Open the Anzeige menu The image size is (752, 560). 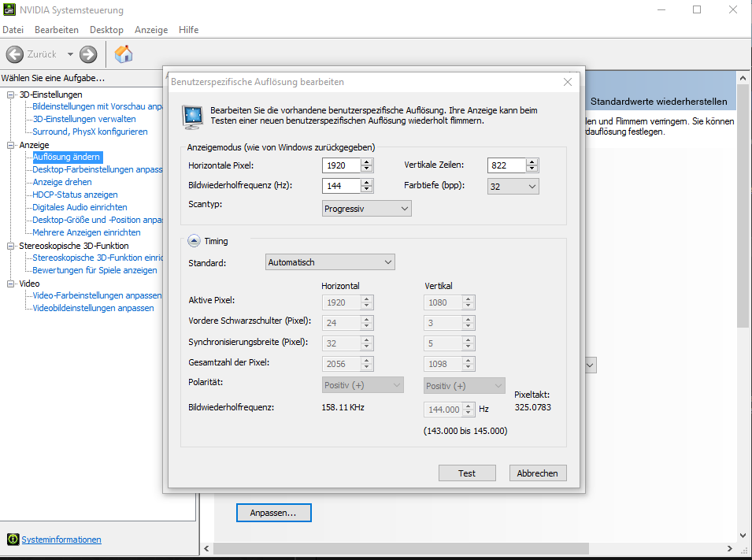[151, 30]
